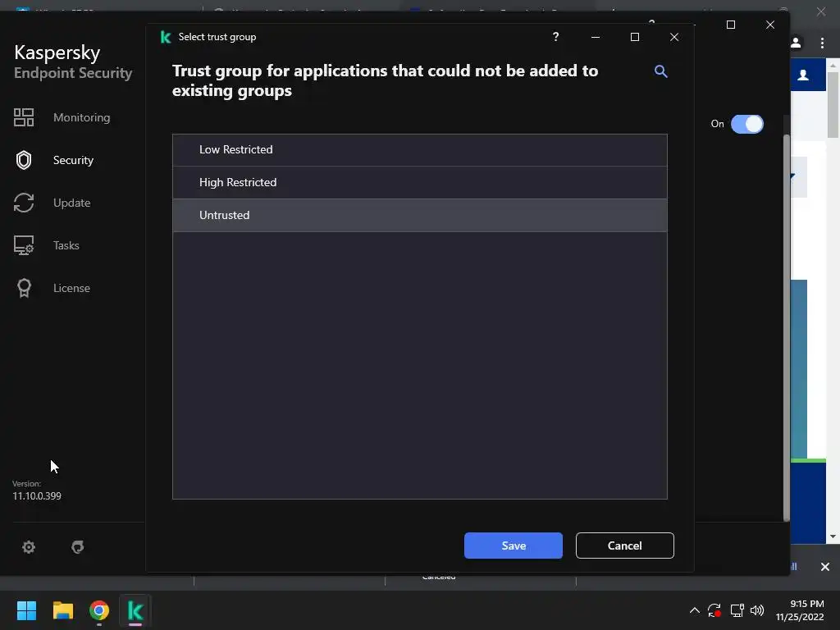Image resolution: width=840 pixels, height=630 pixels.
Task: Click the browser page vertical scrollbar
Action: [x=833, y=104]
